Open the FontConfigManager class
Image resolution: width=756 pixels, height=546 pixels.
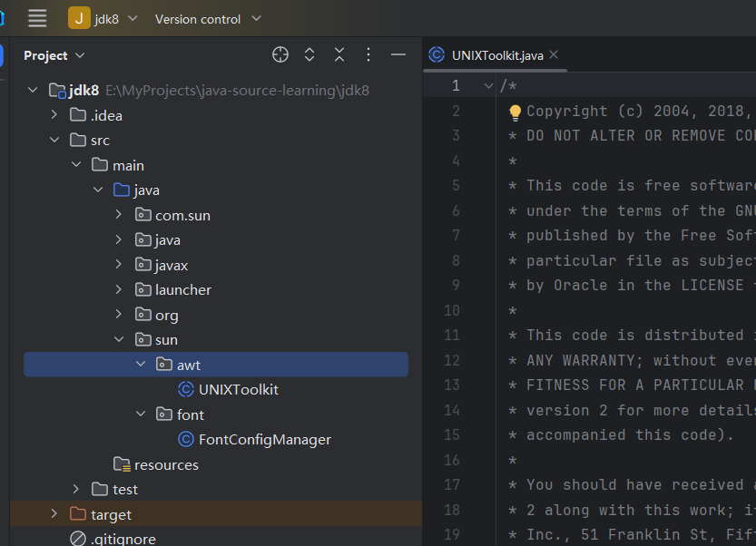click(x=264, y=440)
